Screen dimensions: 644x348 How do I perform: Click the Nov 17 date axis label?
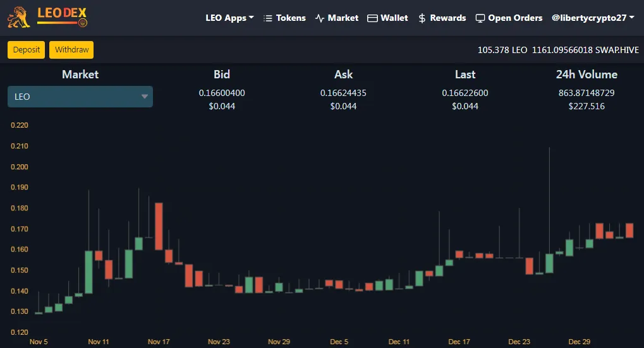(x=159, y=342)
